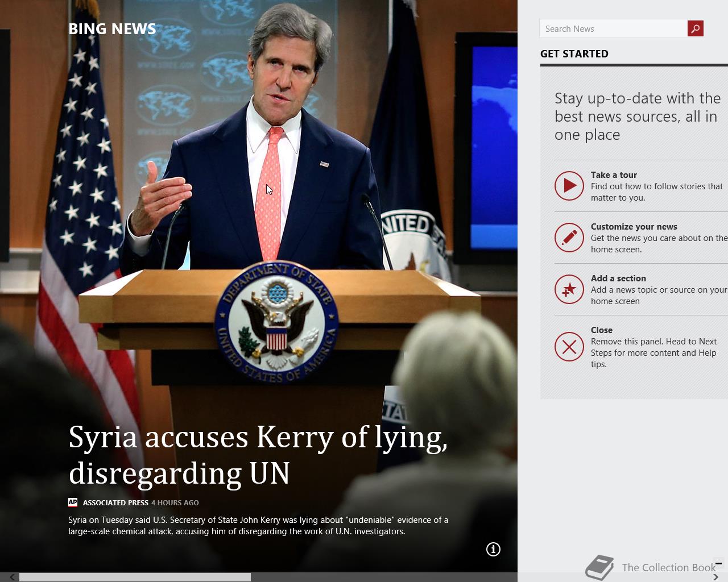Image resolution: width=728 pixels, height=582 pixels.
Task: Click the right scrollbar arrow
Action: pos(715,577)
